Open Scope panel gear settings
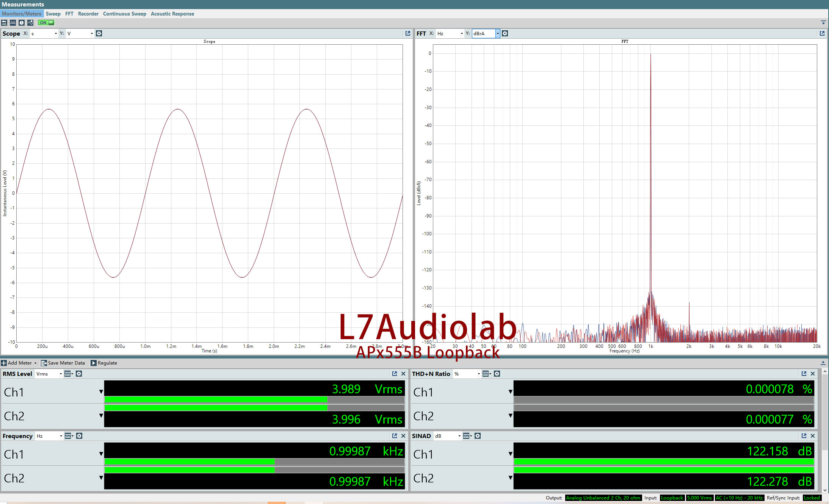Image resolution: width=829 pixels, height=504 pixels. pos(99,33)
